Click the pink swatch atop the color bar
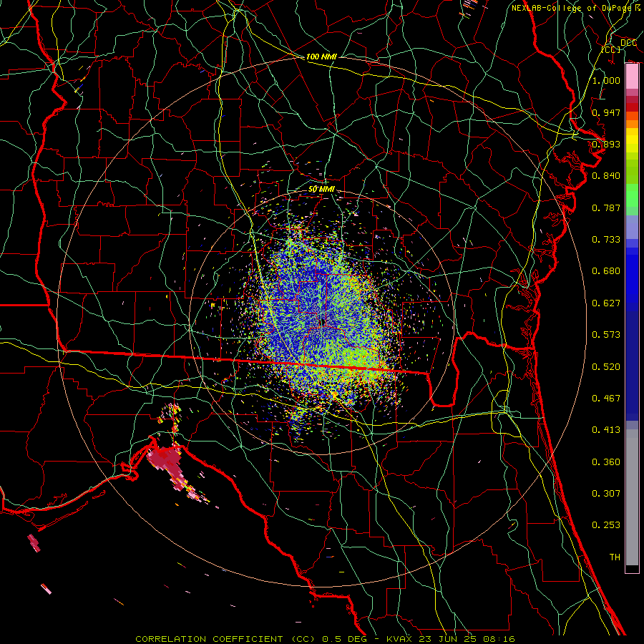 (632, 77)
